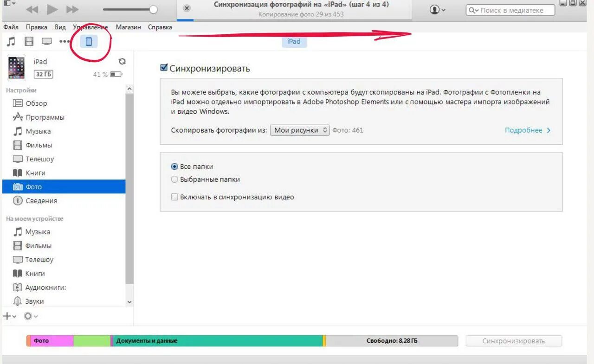Adjust the volume slider
594x364 pixels.
130,10
